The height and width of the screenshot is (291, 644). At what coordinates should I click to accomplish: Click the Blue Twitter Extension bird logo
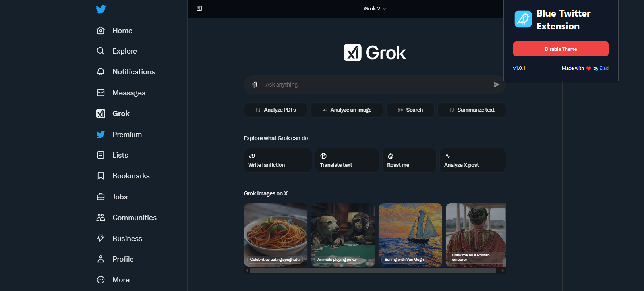click(x=523, y=19)
